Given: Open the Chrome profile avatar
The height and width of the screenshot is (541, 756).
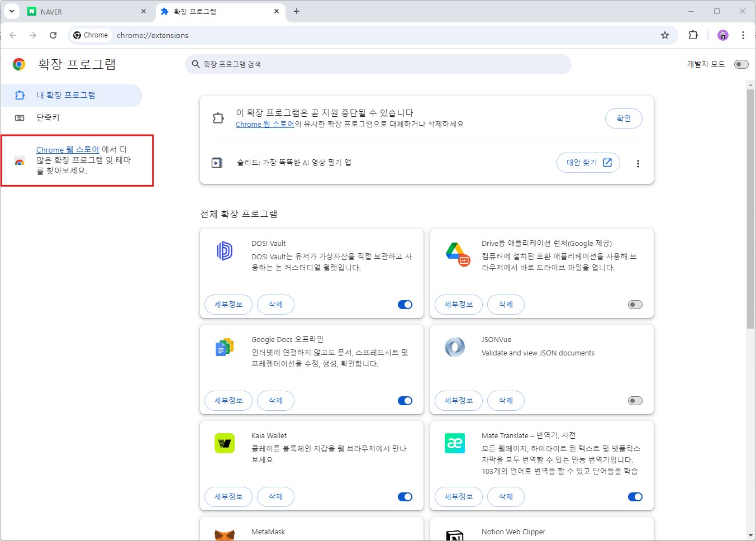Looking at the screenshot, I should pyautogui.click(x=723, y=35).
